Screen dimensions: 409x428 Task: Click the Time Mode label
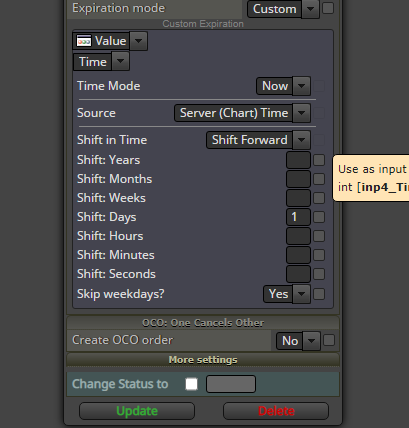point(109,86)
